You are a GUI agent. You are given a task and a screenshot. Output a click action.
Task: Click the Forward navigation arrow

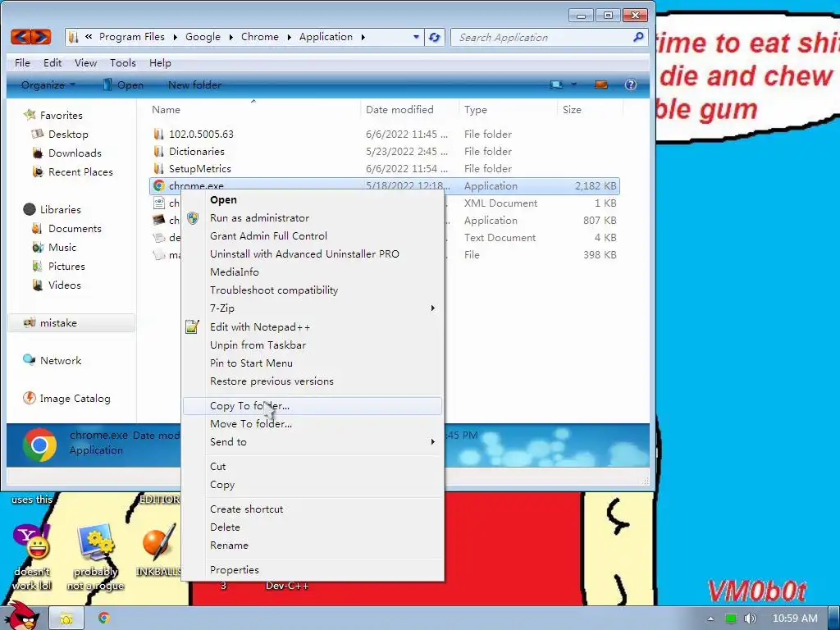[x=41, y=37]
